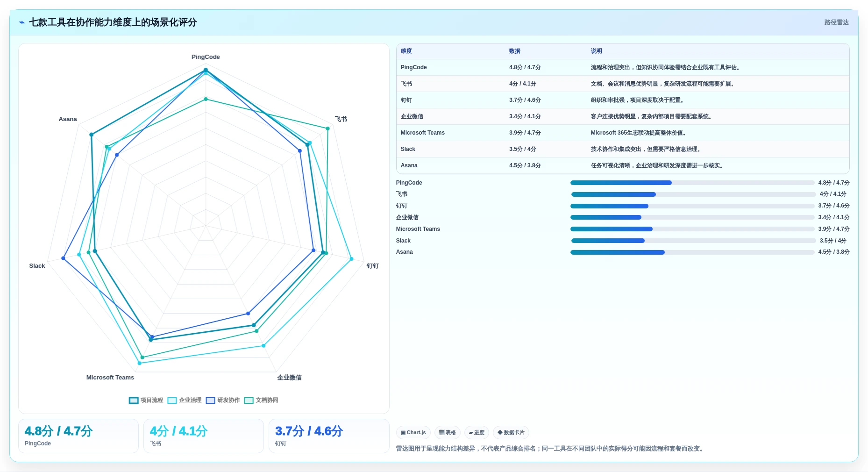
Task: Click the 钉钉 progress bar
Action: coord(692,206)
